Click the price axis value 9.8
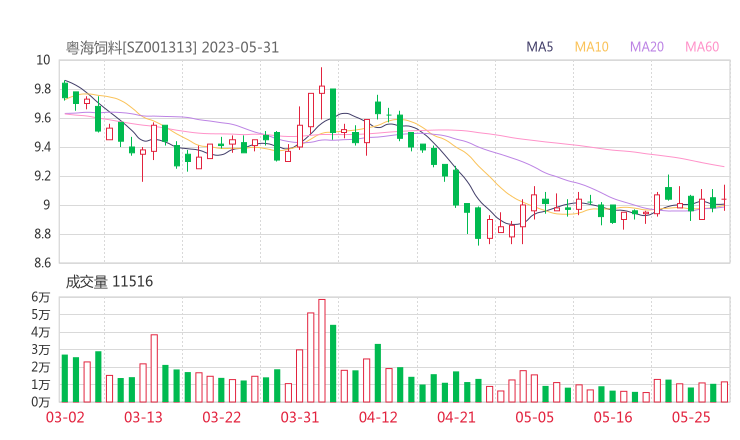Image resolution: width=740 pixels, height=440 pixels. coord(42,89)
